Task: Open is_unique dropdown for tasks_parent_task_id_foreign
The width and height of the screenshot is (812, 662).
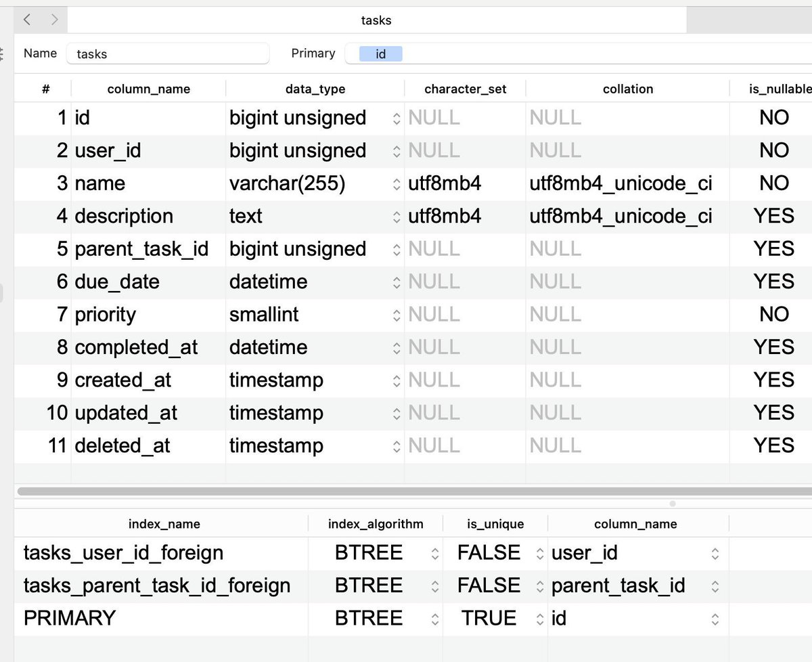Action: click(540, 586)
